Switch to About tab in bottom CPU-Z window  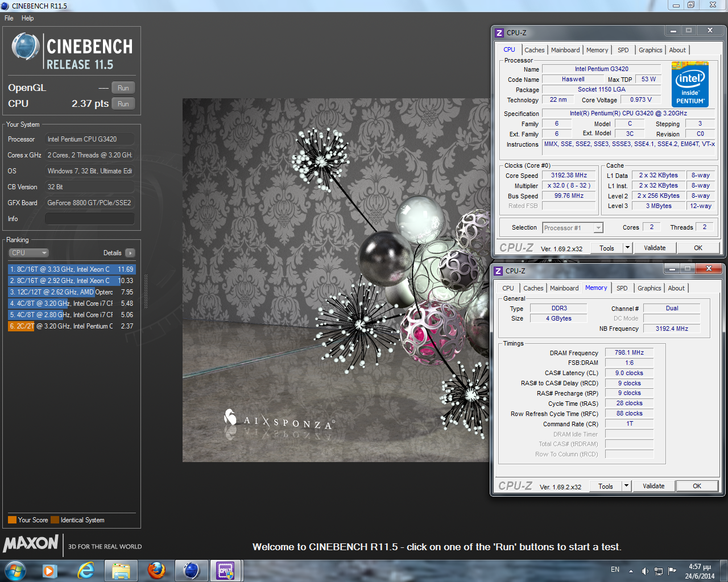[x=676, y=288]
